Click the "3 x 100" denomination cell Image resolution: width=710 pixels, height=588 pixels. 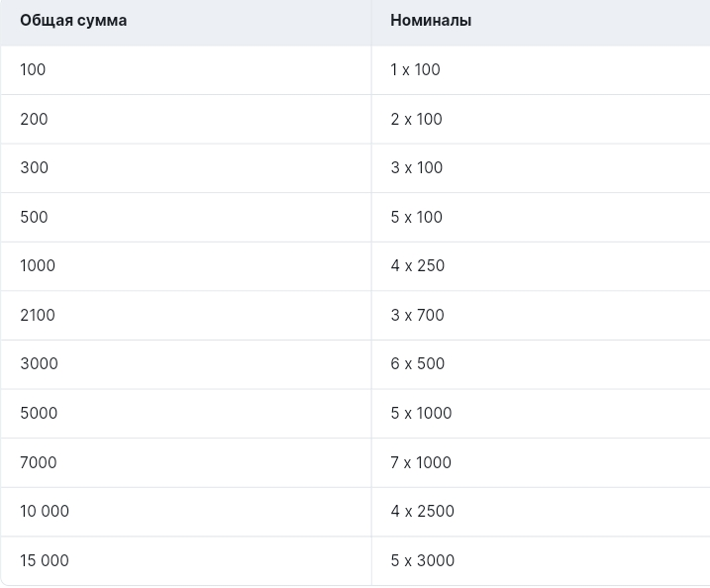416,167
